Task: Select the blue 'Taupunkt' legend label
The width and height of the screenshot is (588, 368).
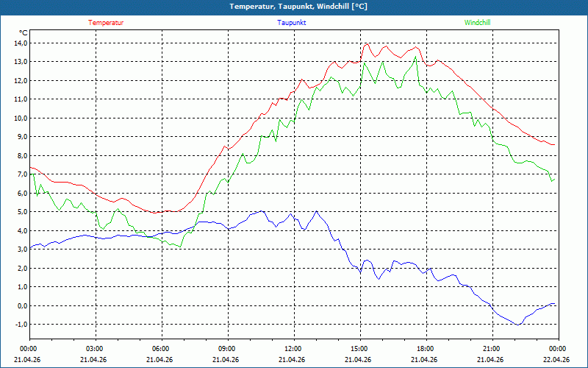Action: click(x=291, y=23)
